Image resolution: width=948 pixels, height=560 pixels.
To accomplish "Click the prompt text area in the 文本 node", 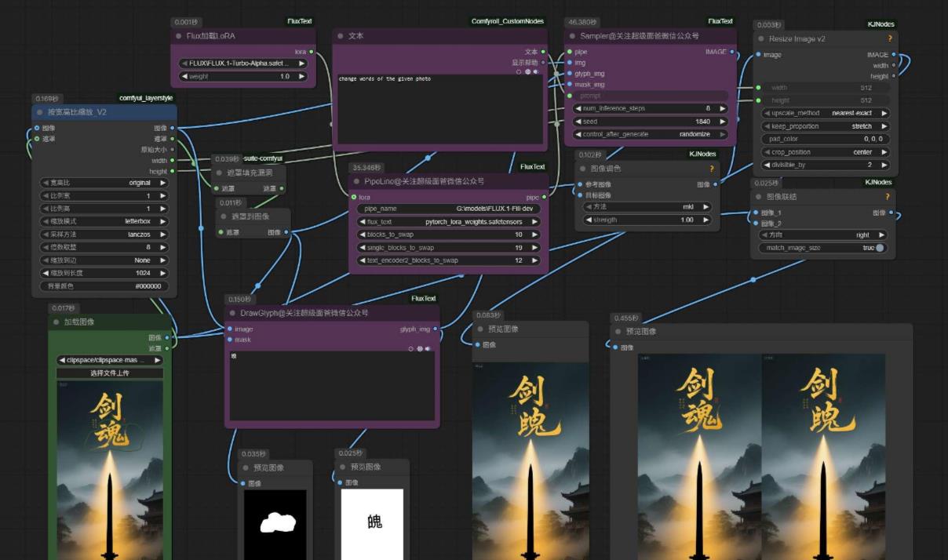I will point(439,110).
